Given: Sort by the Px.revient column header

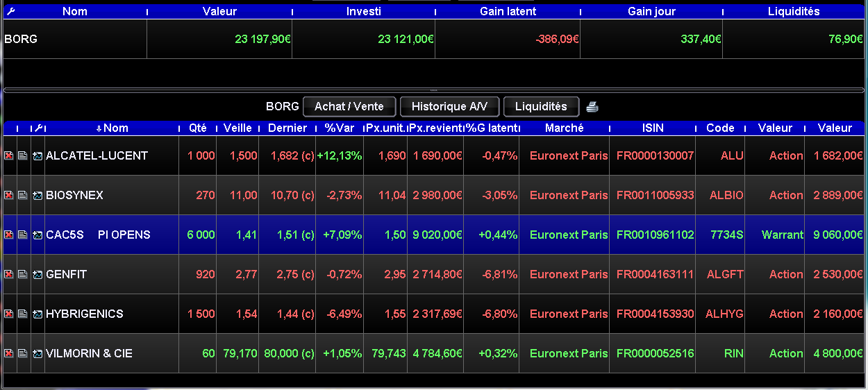Looking at the screenshot, I should tap(435, 128).
